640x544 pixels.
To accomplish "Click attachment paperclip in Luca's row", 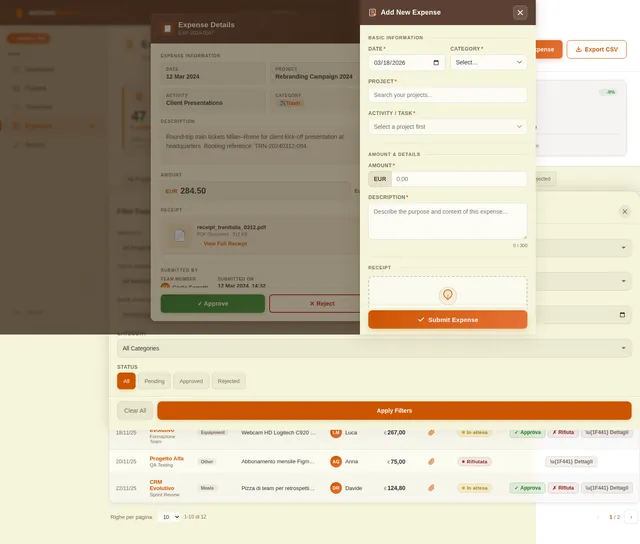I will click(x=431, y=432).
